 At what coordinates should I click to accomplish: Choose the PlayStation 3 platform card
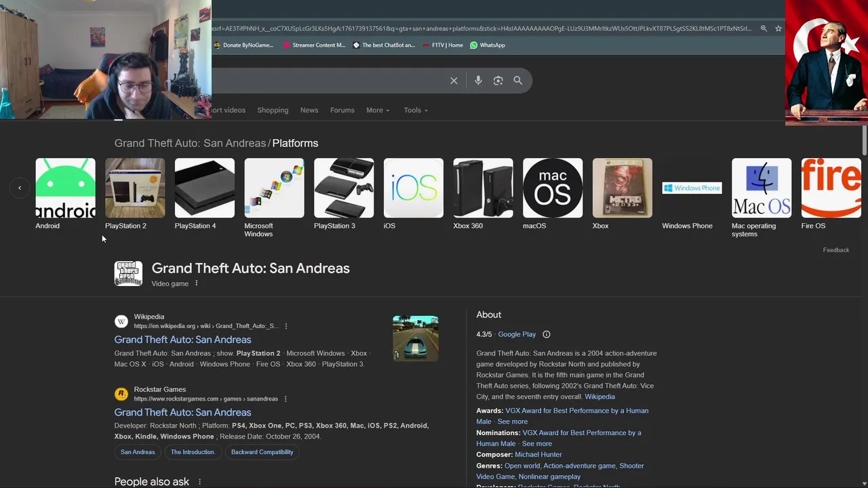coord(344,194)
